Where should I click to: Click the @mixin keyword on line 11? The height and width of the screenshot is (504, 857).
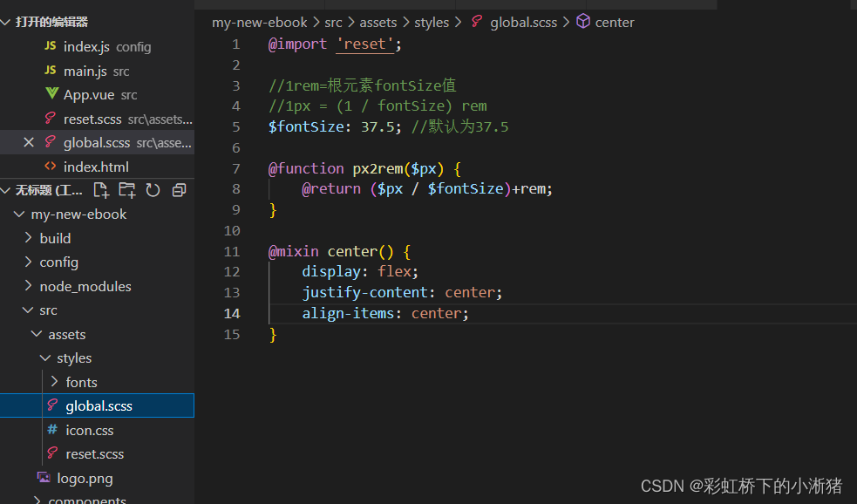coord(294,251)
